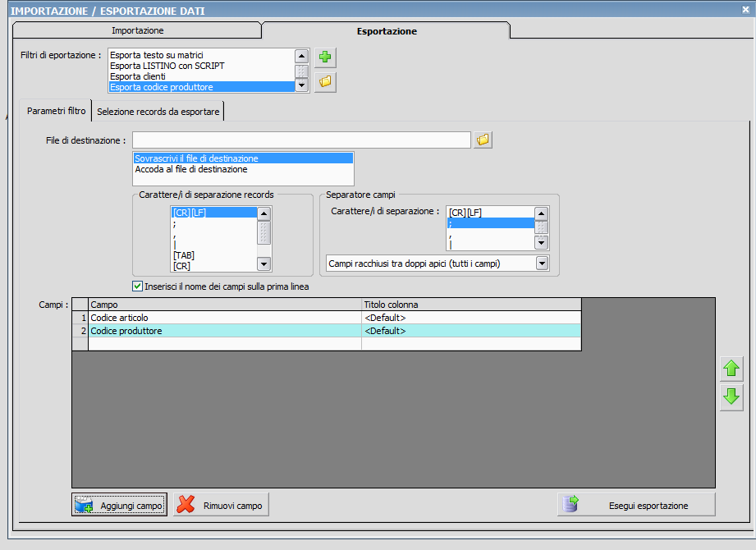756x550 pixels.
Task: Switch to the Importazione tab
Action: click(137, 30)
